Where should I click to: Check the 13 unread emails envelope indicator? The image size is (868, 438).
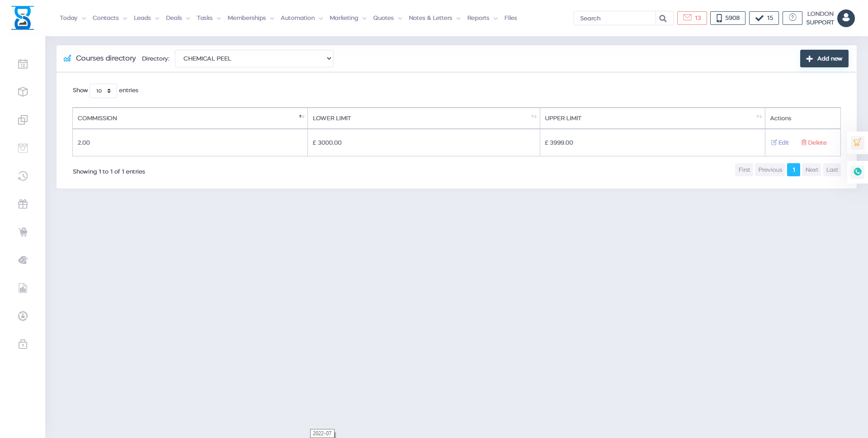(x=692, y=18)
